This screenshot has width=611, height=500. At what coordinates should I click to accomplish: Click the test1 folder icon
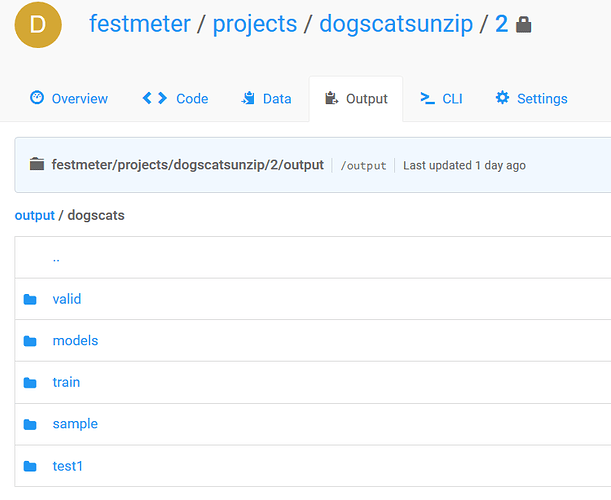coord(30,466)
